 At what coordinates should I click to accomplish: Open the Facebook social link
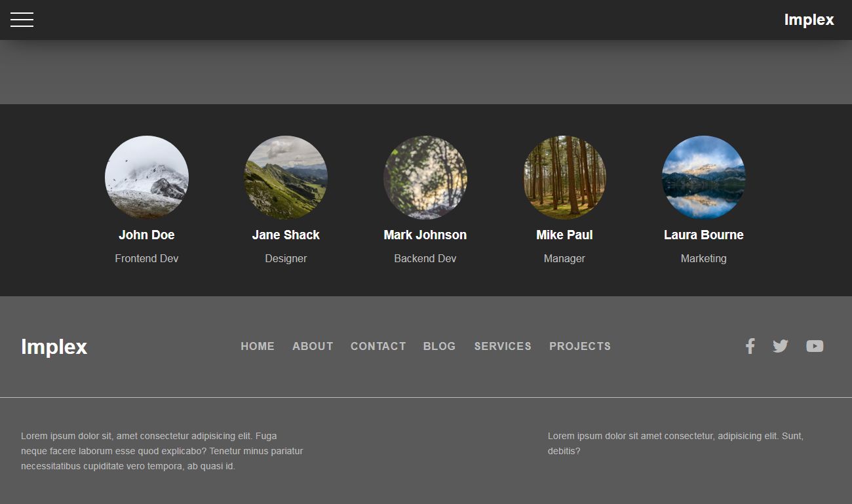750,346
